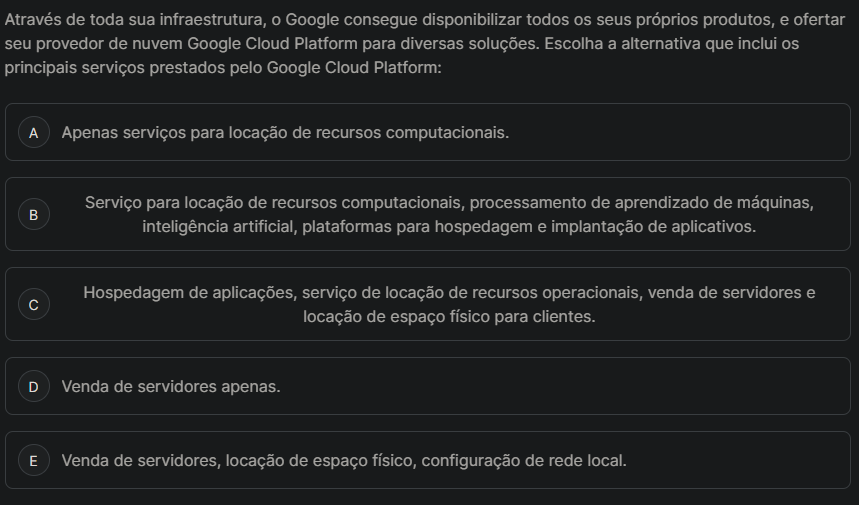The width and height of the screenshot is (859, 505).
Task: Click answer text "Apenas serviços para locação"
Action: tap(285, 132)
